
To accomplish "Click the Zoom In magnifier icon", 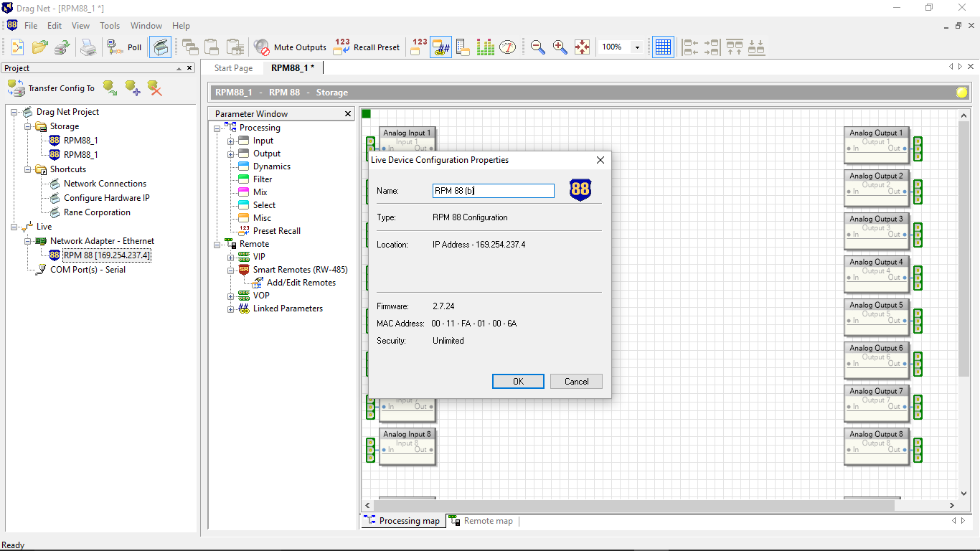I will 560,47.
